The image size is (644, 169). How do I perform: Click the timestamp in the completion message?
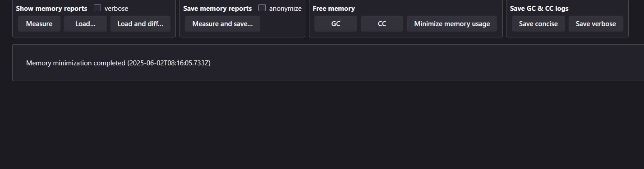pyautogui.click(x=169, y=63)
